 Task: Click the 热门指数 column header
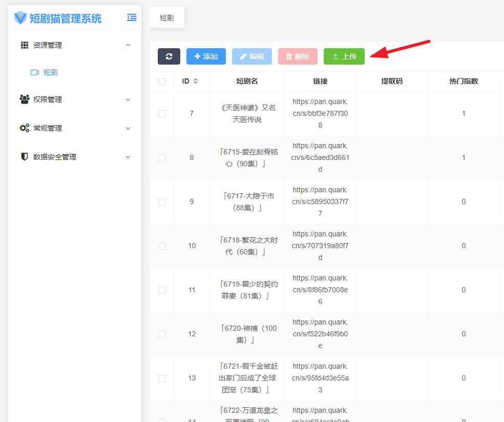coord(464,81)
